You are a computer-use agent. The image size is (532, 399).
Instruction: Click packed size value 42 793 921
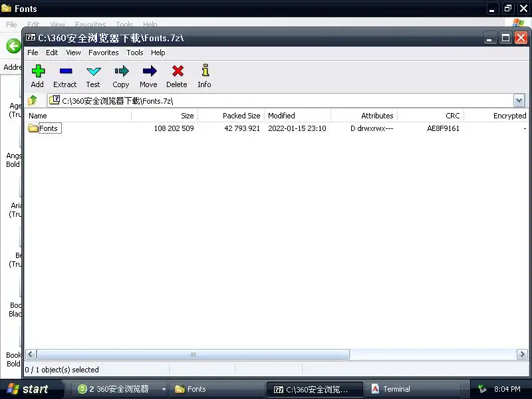[x=242, y=128]
